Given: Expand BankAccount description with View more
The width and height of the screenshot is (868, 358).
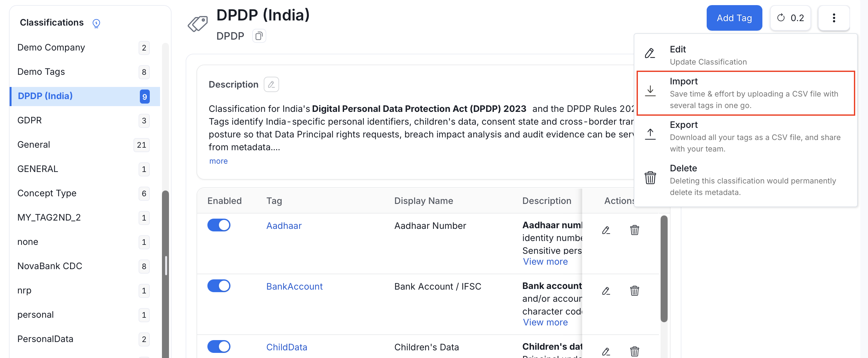Looking at the screenshot, I should [x=545, y=322].
